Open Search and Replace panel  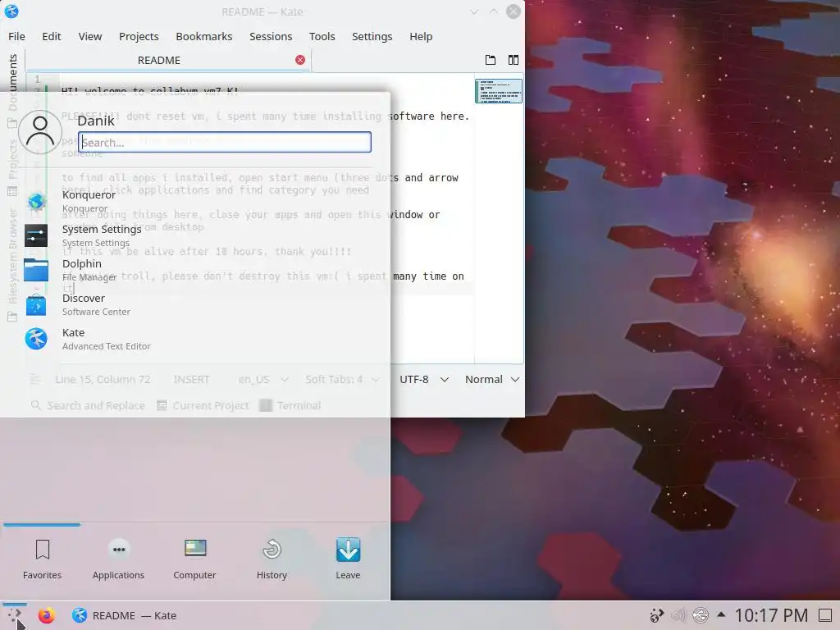point(88,405)
